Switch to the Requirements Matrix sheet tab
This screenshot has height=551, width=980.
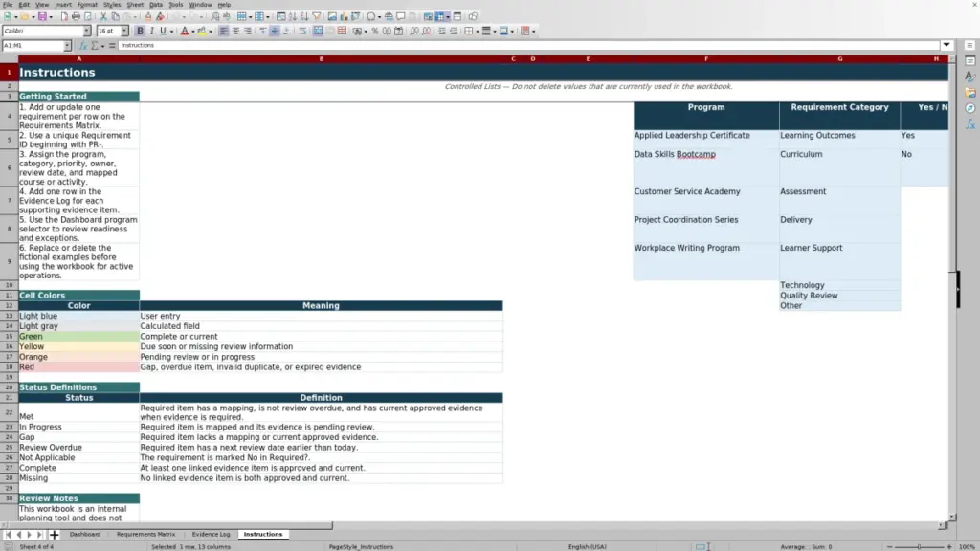tap(145, 535)
